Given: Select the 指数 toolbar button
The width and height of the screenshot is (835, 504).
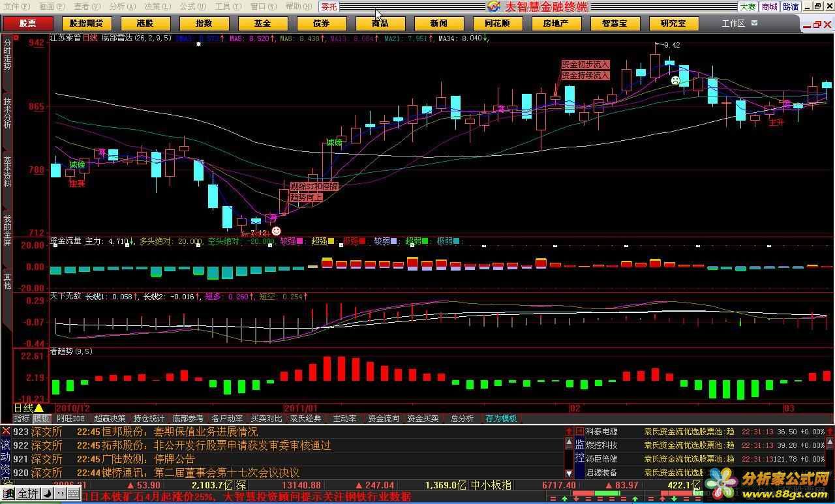Looking at the screenshot, I should 204,23.
